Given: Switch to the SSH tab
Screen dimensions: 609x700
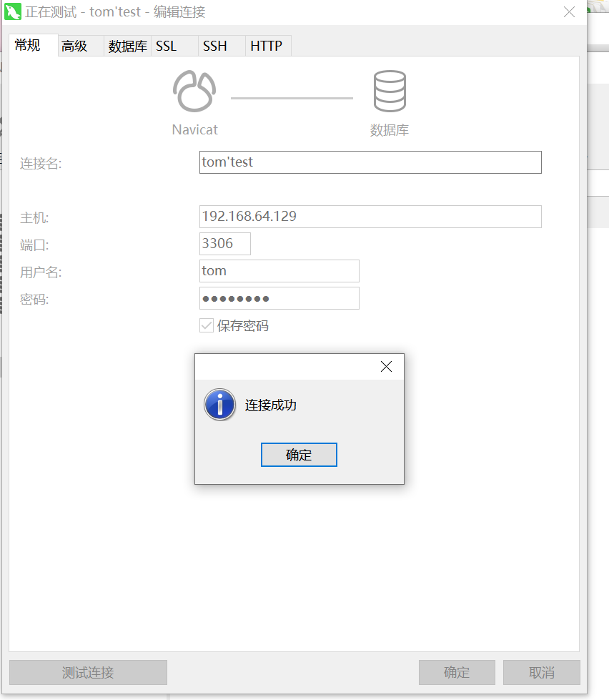Looking at the screenshot, I should pos(222,46).
